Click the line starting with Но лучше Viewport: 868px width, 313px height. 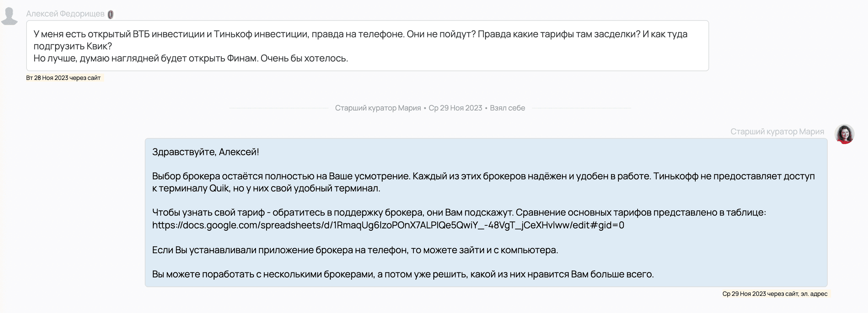pyautogui.click(x=190, y=58)
